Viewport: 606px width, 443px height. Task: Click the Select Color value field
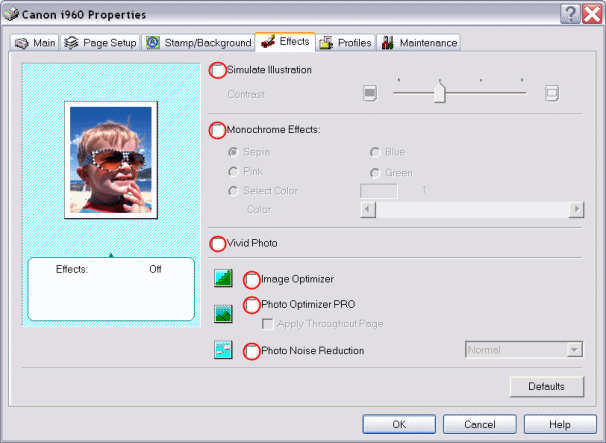coord(379,191)
